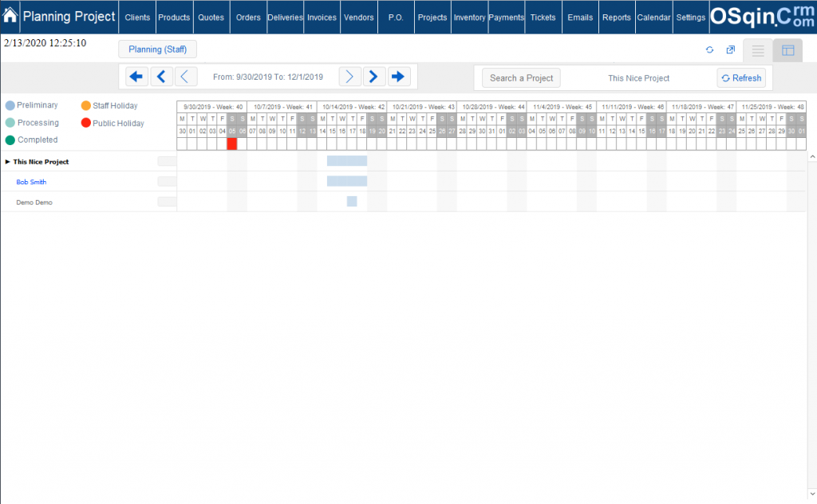Viewport: 817px width, 504px height.
Task: Jump far forward using the double right arrow
Action: pos(398,76)
